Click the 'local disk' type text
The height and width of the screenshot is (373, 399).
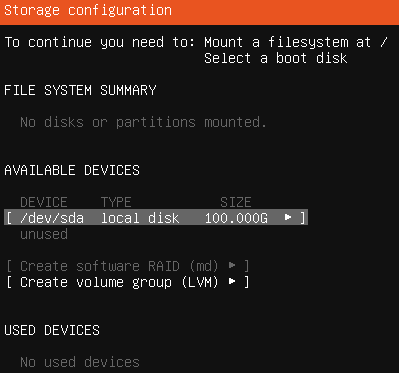(x=140, y=218)
